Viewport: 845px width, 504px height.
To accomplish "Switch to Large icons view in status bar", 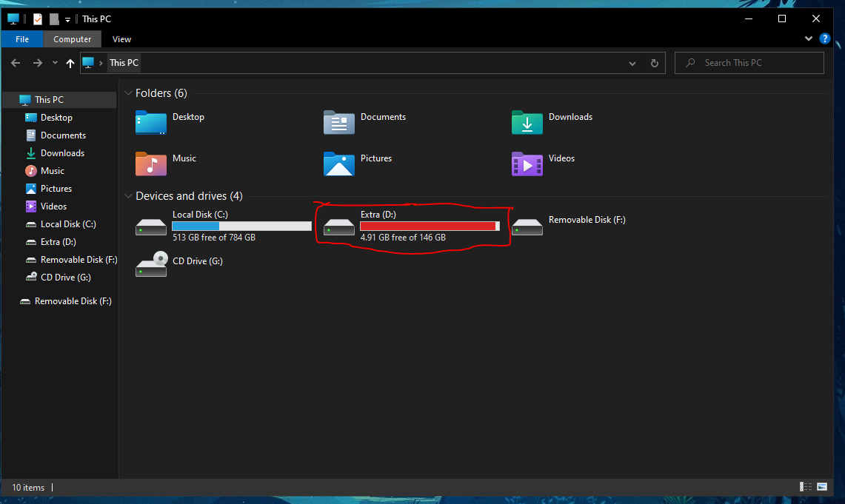I will pyautogui.click(x=822, y=487).
